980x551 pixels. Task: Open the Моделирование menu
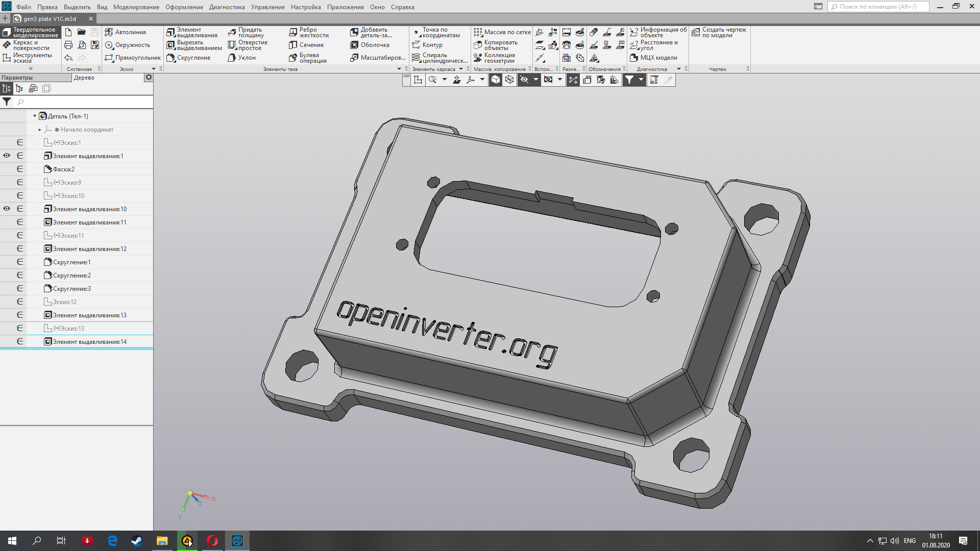(x=136, y=7)
